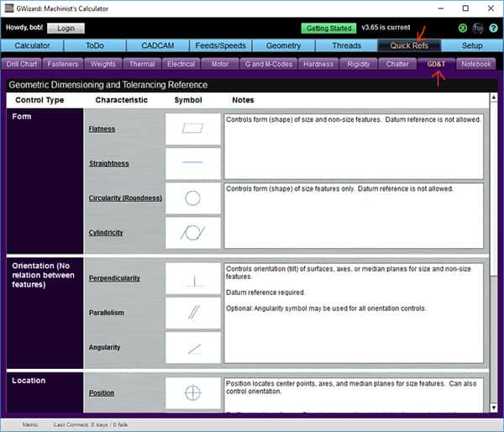This screenshot has height=432, width=504.
Task: Click the Parallelism double-slash symbol
Action: (x=193, y=313)
